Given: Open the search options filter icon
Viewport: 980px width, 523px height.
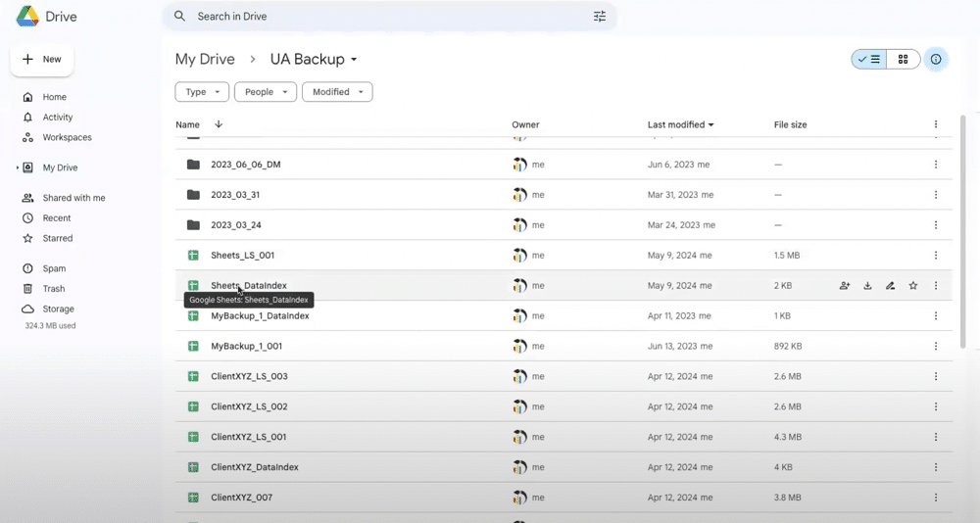Looking at the screenshot, I should pos(600,17).
